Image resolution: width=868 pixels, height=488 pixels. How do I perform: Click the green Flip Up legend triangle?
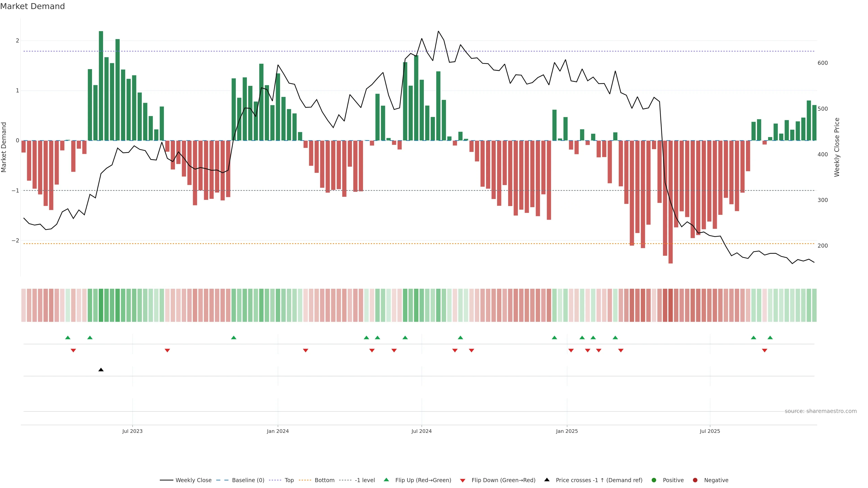(387, 480)
